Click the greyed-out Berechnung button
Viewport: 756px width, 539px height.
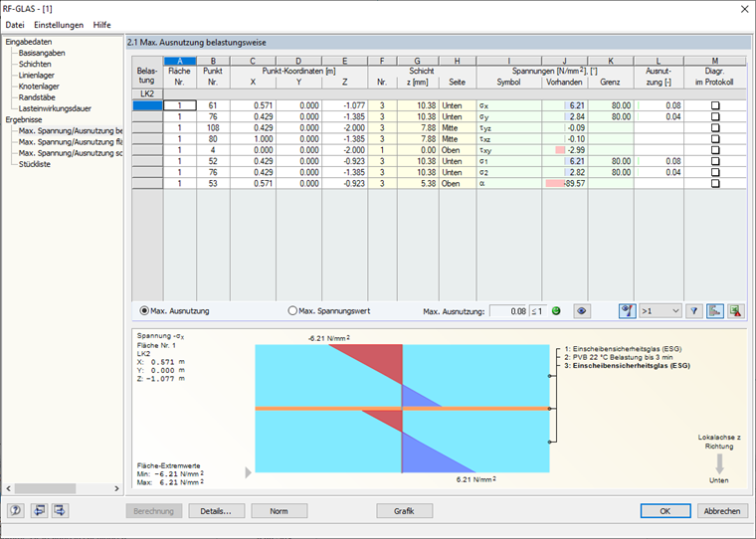coord(154,511)
